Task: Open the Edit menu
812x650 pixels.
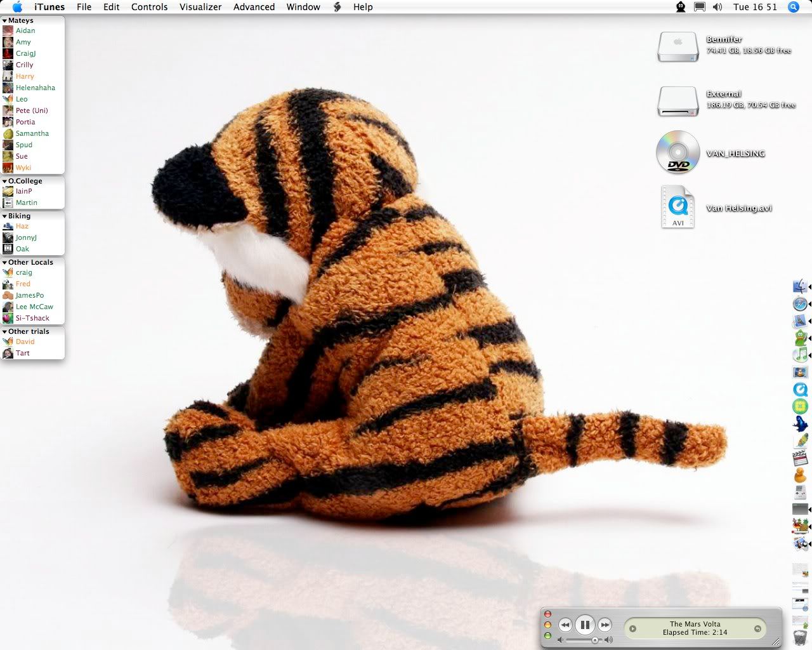Action: (x=112, y=7)
